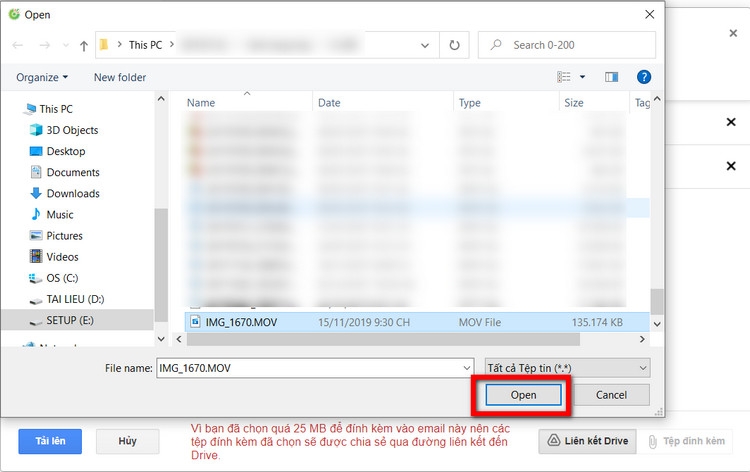This screenshot has height=472, width=750.
Task: Click horizontal scrollbar right arrow
Action: click(x=642, y=339)
